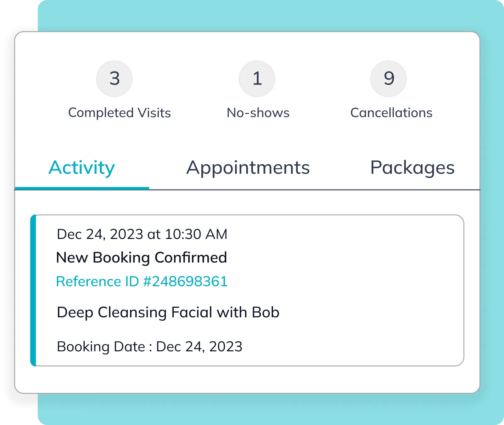Select the Cancellations label
This screenshot has width=504, height=425.
(x=391, y=113)
